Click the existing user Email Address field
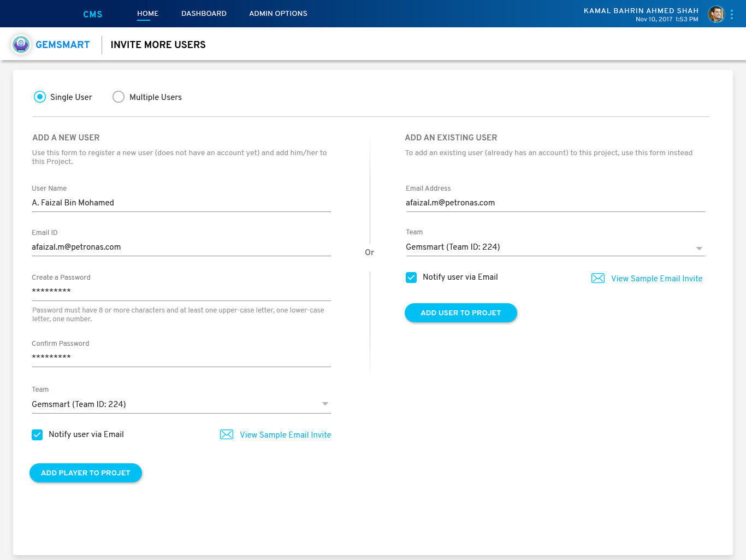The width and height of the screenshot is (746, 560). [555, 203]
